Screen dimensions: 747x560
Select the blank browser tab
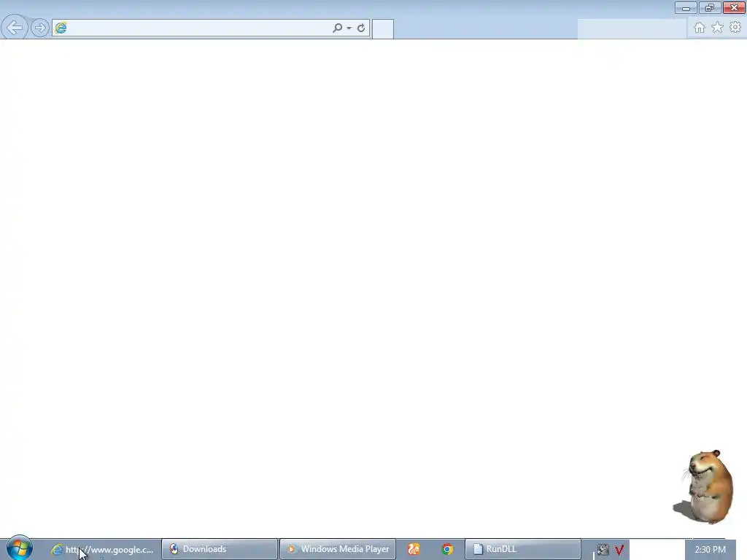[x=382, y=28]
